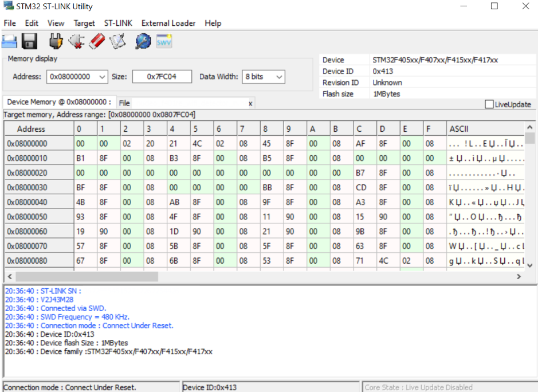The width and height of the screenshot is (538, 392).
Task: Select address row 0x08000020
Action: pos(39,173)
